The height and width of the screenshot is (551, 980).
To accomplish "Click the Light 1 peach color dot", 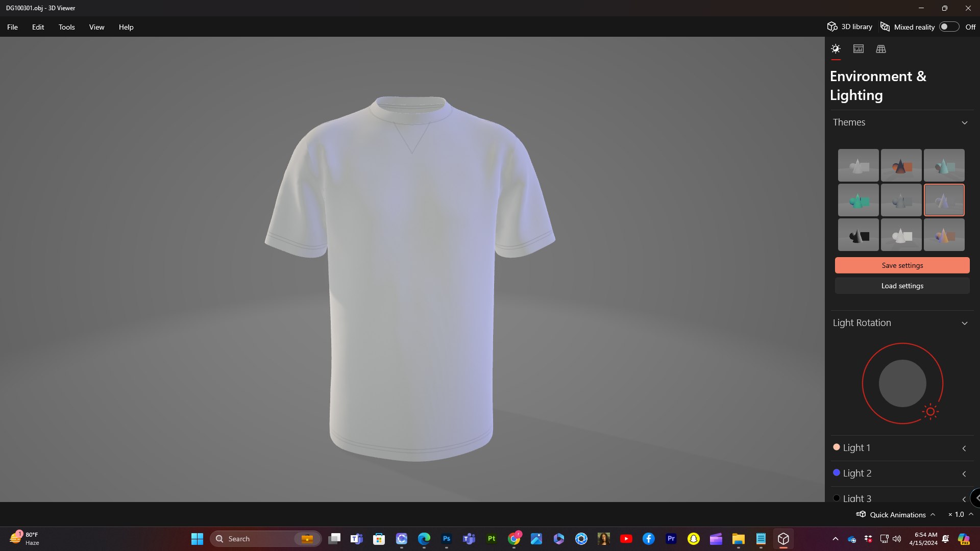I will click(x=836, y=447).
